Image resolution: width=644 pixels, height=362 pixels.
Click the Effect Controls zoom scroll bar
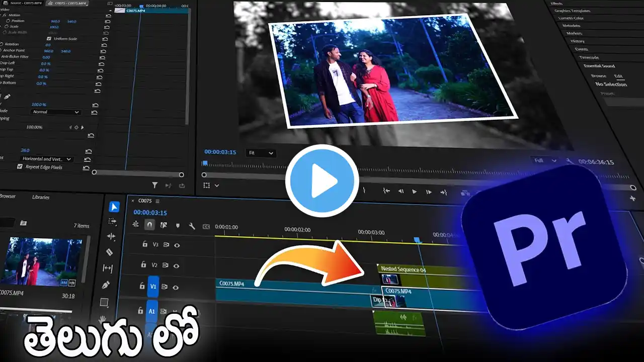coord(137,172)
